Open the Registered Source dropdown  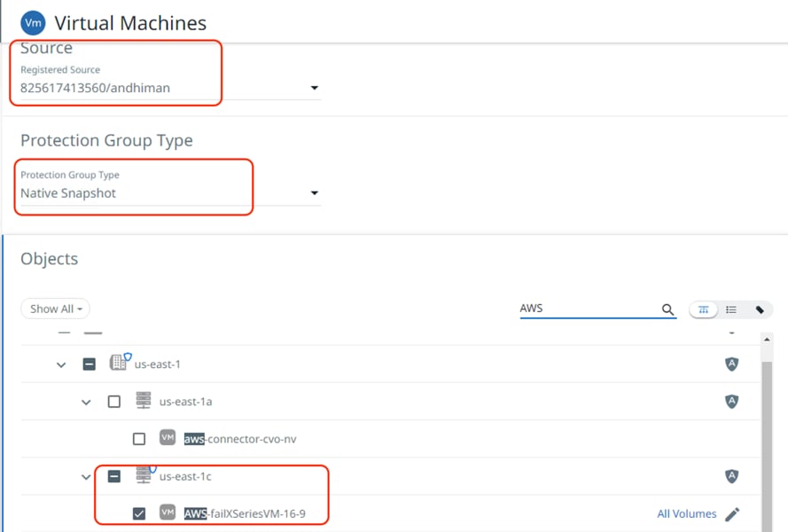pos(170,88)
